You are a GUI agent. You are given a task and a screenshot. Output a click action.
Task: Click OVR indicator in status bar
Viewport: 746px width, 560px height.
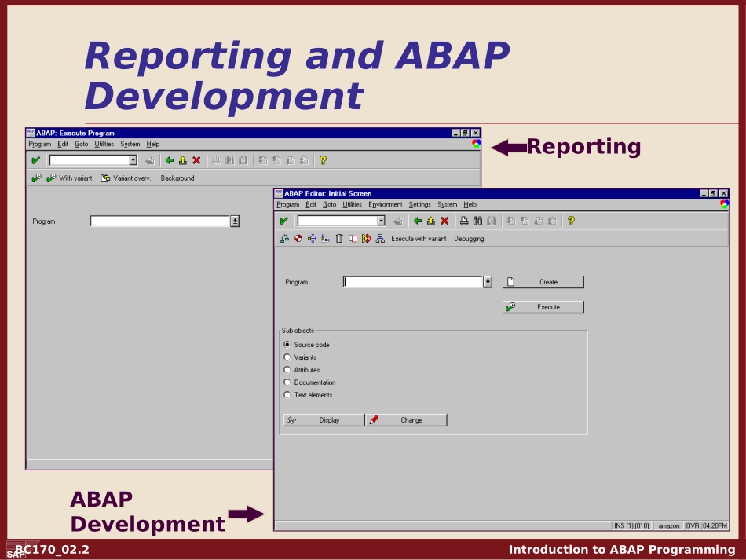(693, 525)
